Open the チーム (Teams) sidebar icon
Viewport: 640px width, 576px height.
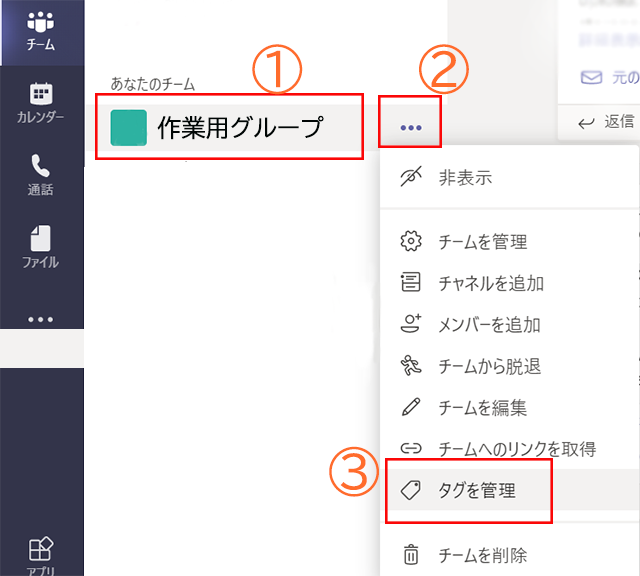tap(40, 31)
